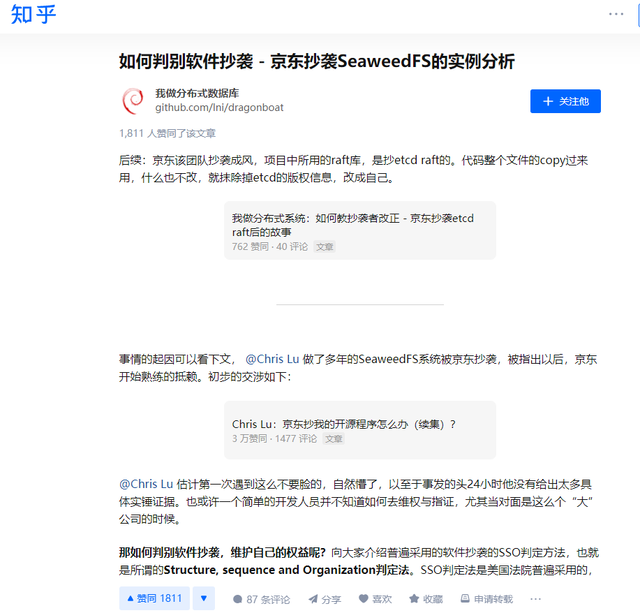Image resolution: width=640 pixels, height=613 pixels.
Task: Click the Zhihu logo at top left
Action: coord(34,15)
